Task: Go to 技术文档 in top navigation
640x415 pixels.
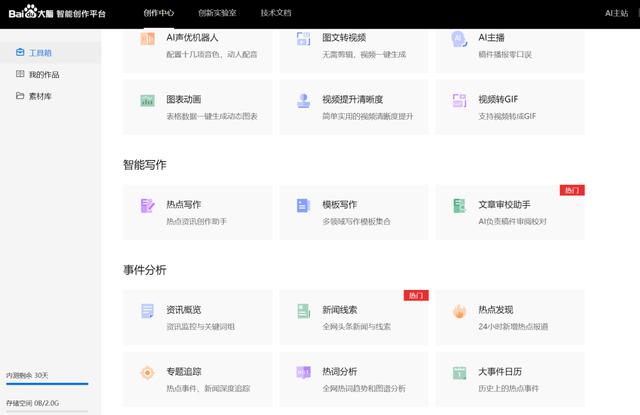Action: (276, 13)
